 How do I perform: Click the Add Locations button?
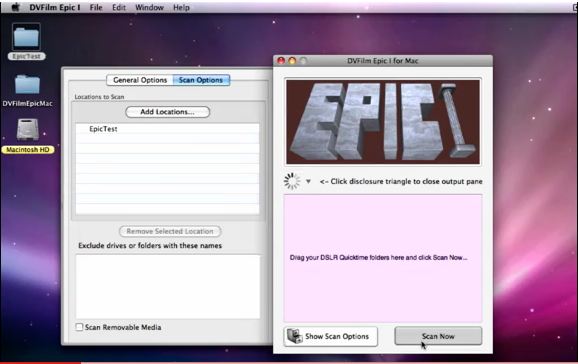[x=168, y=112]
